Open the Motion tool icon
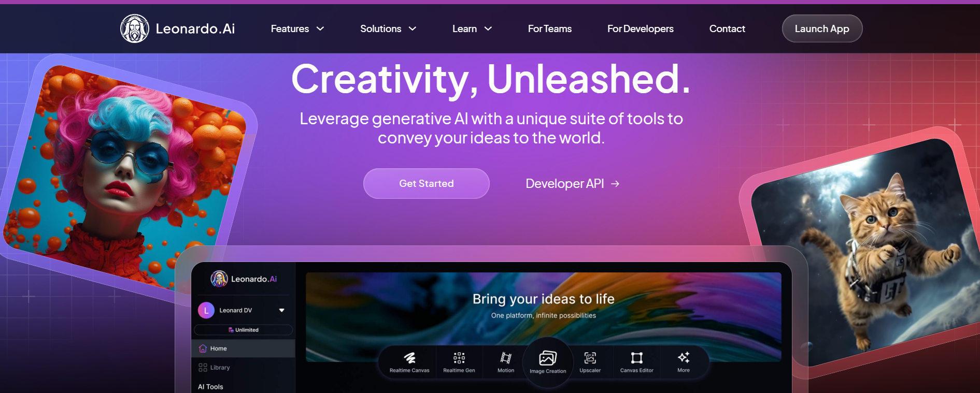Viewport: 980px width, 393px height. (x=506, y=358)
